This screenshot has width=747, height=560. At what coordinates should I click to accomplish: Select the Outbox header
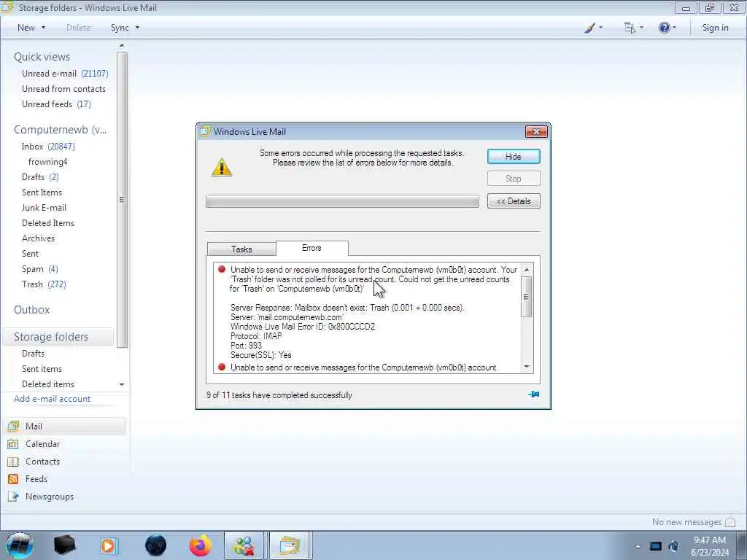[x=31, y=310]
